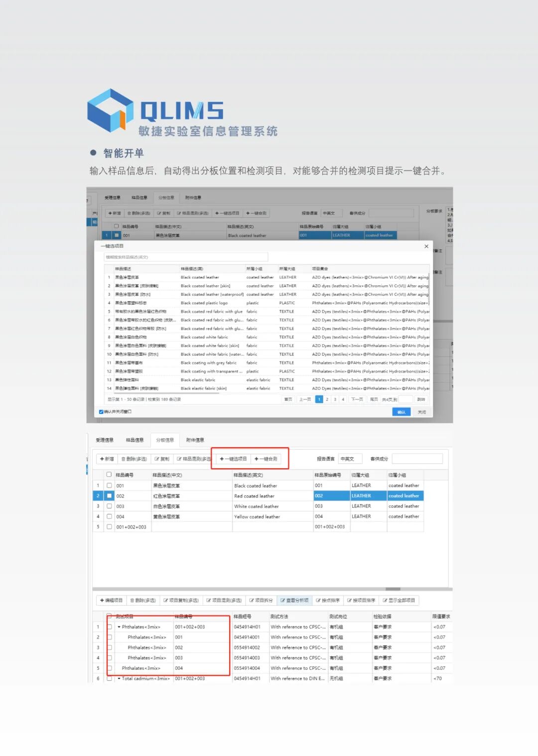The image size is (538, 756).
Task: Go to page 4 in dialog pagination
Action: tap(343, 399)
